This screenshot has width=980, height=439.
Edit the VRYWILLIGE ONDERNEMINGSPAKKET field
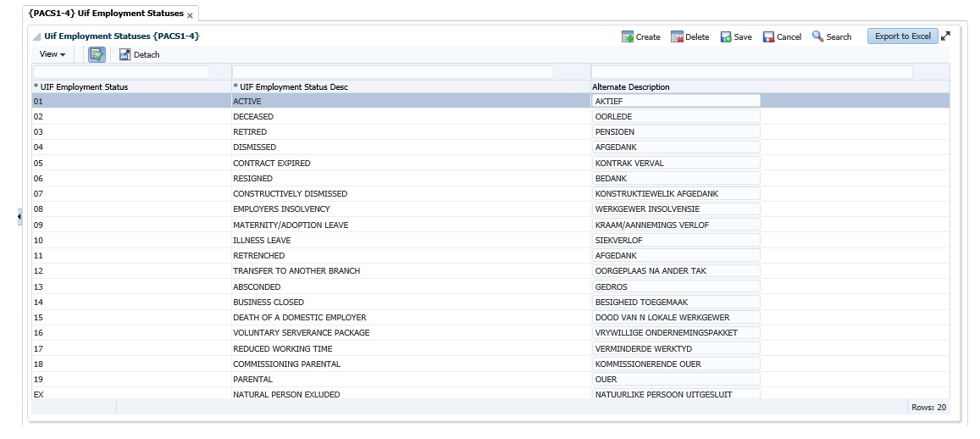pyautogui.click(x=676, y=333)
